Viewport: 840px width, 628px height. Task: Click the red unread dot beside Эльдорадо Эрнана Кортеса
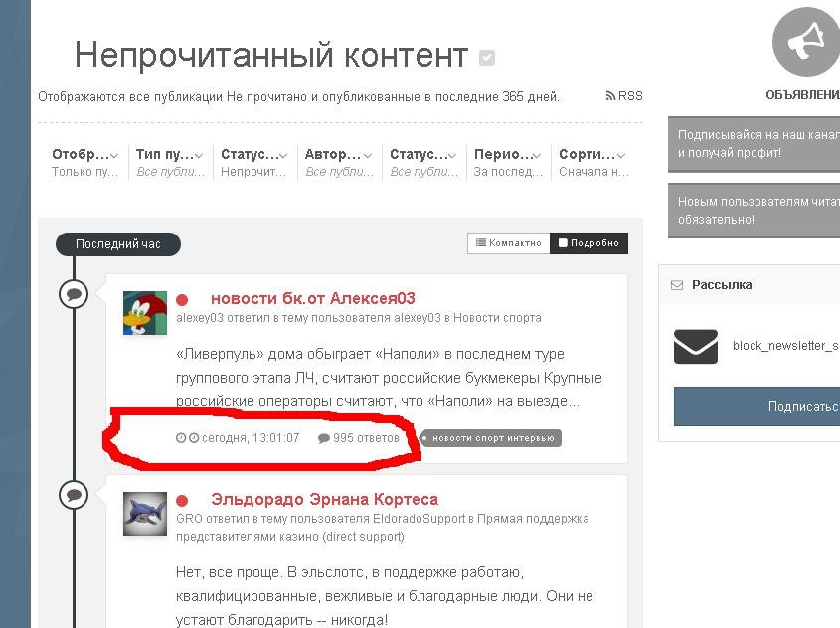tap(182, 501)
